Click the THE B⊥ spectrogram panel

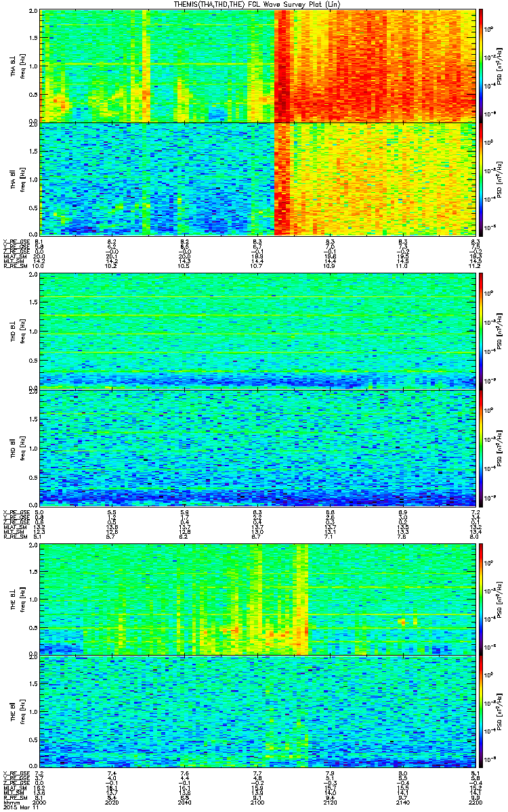(x=258, y=598)
